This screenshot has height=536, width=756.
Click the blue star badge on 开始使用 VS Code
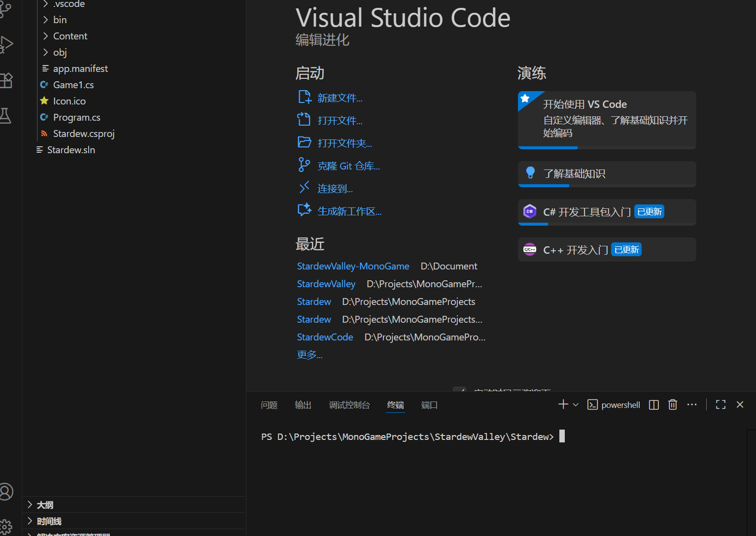[525, 99]
